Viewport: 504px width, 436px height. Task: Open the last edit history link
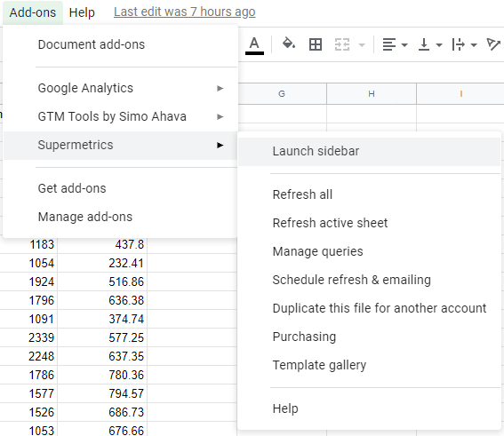point(185,12)
